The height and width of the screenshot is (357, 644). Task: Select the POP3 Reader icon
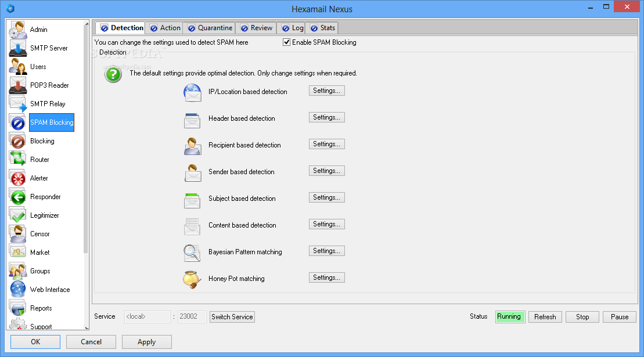(x=18, y=85)
